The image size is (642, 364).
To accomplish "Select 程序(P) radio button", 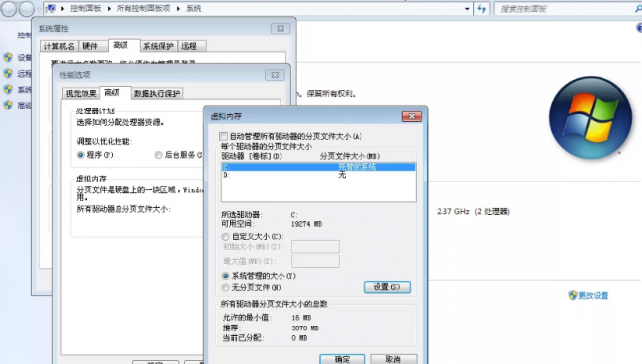I will (x=81, y=155).
